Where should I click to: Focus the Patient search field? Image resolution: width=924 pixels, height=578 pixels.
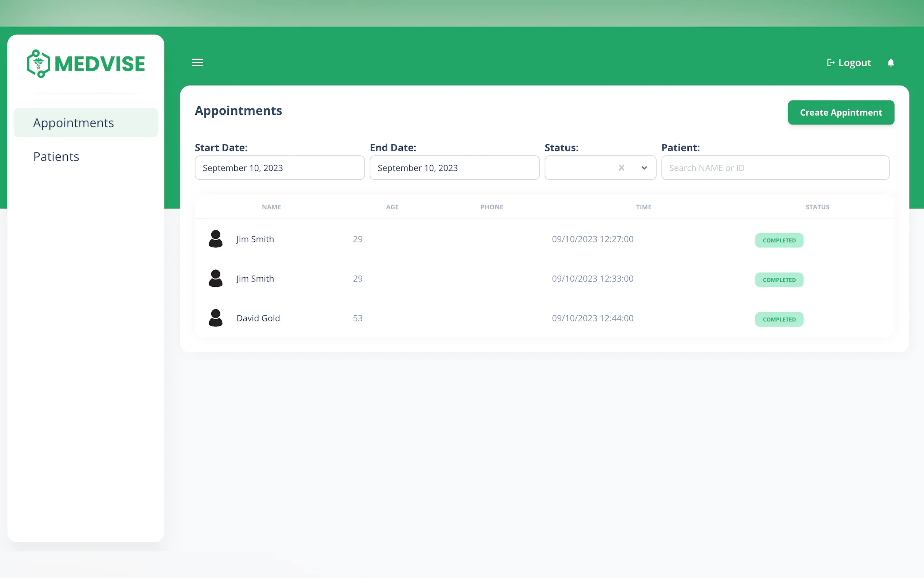775,168
